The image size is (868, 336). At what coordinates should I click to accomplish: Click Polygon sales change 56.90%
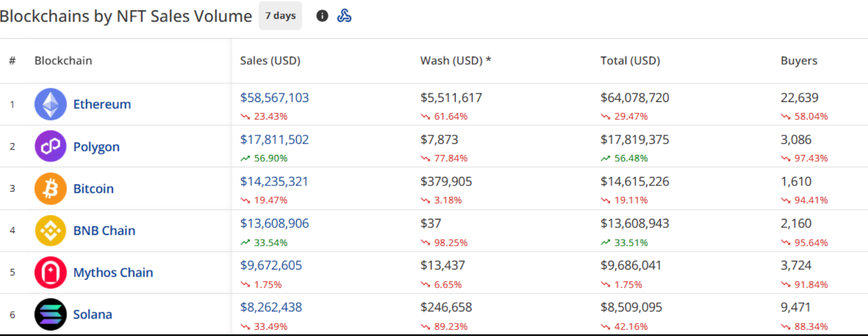pyautogui.click(x=264, y=158)
